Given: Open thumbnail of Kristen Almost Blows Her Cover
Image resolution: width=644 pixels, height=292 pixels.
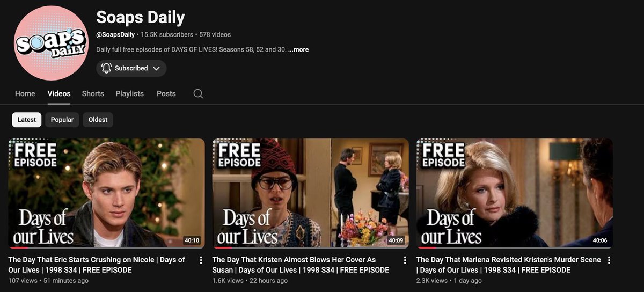Looking at the screenshot, I should pos(311,194).
